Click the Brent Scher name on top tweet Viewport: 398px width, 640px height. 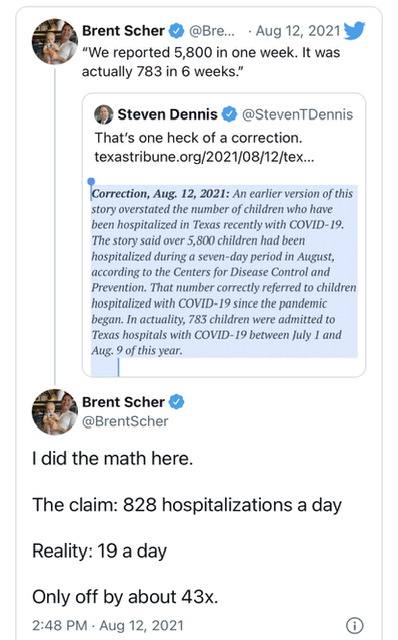[x=123, y=31]
